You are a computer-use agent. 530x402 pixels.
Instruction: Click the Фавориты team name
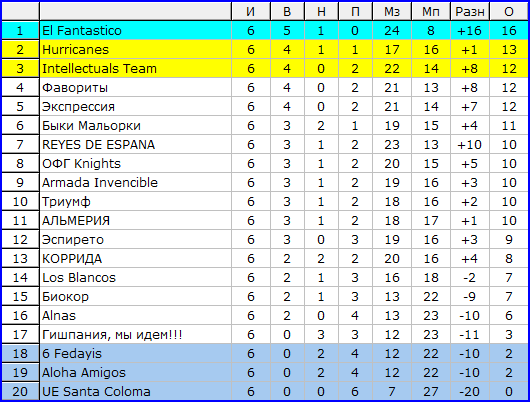coord(75,88)
